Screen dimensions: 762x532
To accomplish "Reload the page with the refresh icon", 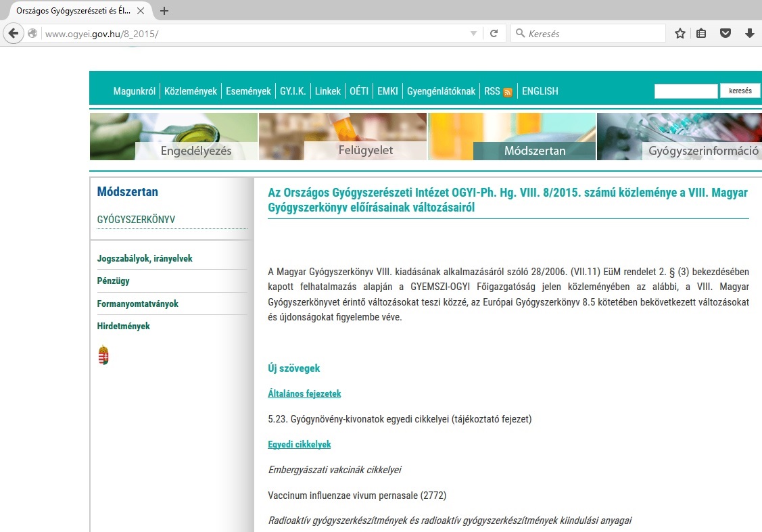I will 494,33.
